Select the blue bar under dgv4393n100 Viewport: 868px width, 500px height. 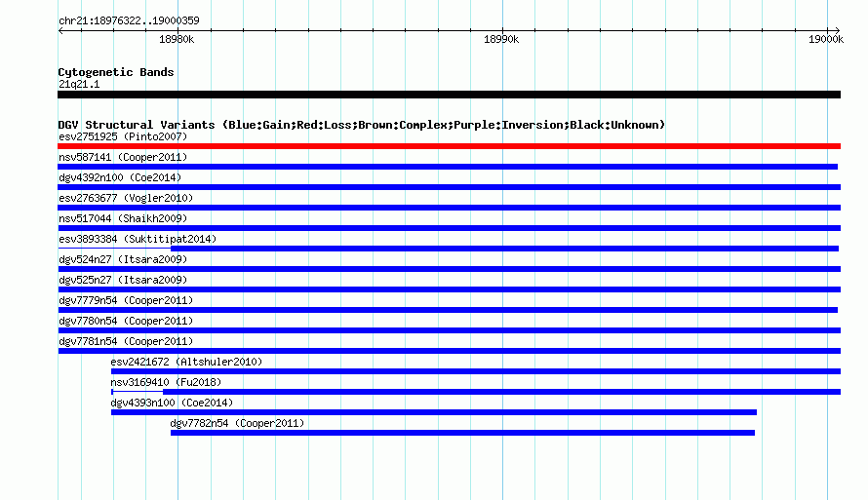pyautogui.click(x=433, y=412)
